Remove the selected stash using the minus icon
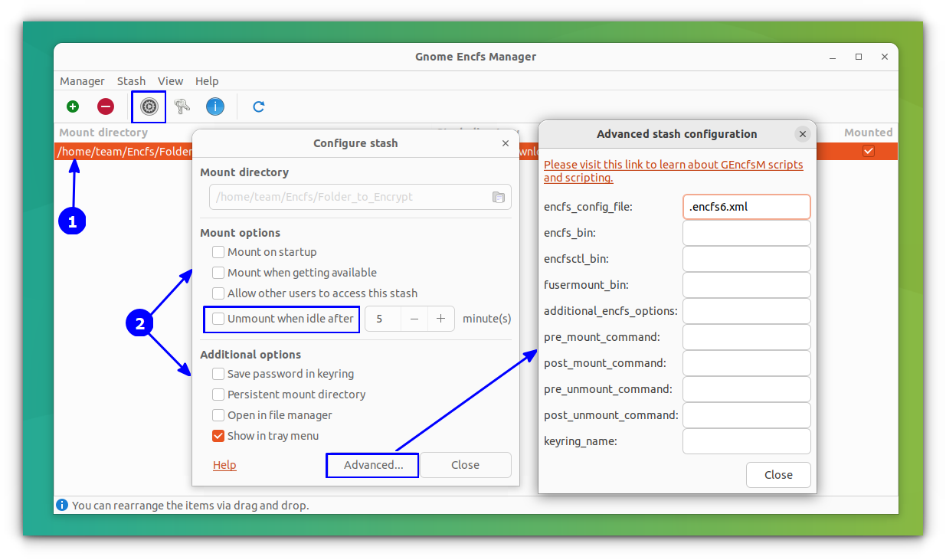Viewport: 946px width, 560px height. tap(106, 106)
